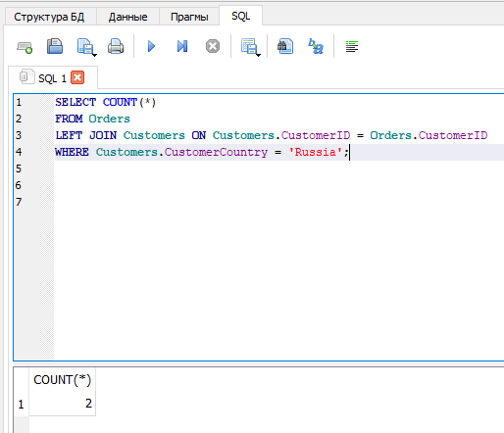The width and height of the screenshot is (504, 433).
Task: Open the Данные tab
Action: tap(127, 17)
